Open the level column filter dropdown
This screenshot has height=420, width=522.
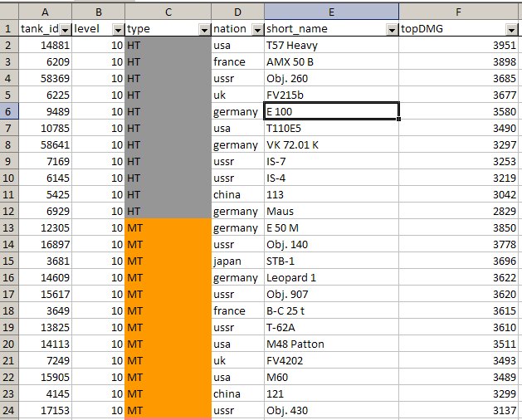point(118,30)
